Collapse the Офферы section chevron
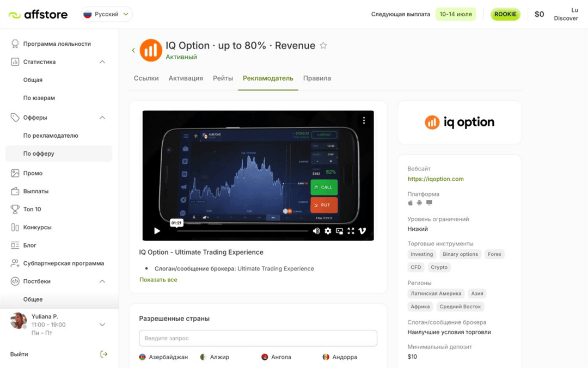The image size is (588, 368). (x=102, y=118)
